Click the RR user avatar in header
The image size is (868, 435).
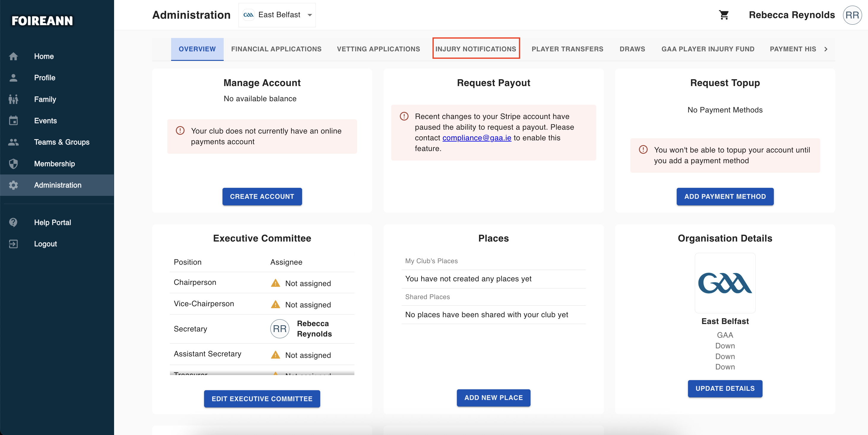pos(852,15)
